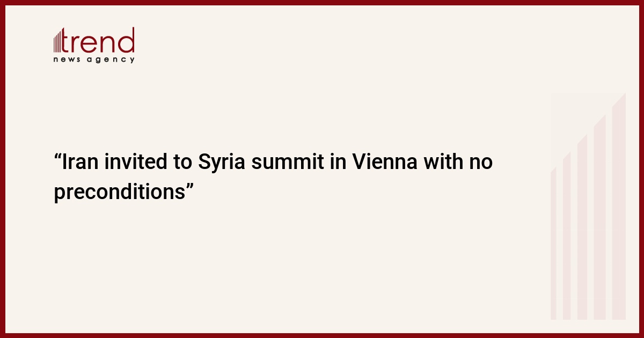644x338 pixels.
Task: Click the dark red right border strip
Action: (x=641, y=169)
